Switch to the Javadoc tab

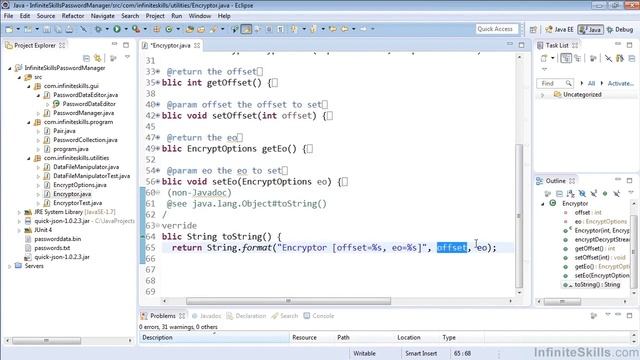206,316
